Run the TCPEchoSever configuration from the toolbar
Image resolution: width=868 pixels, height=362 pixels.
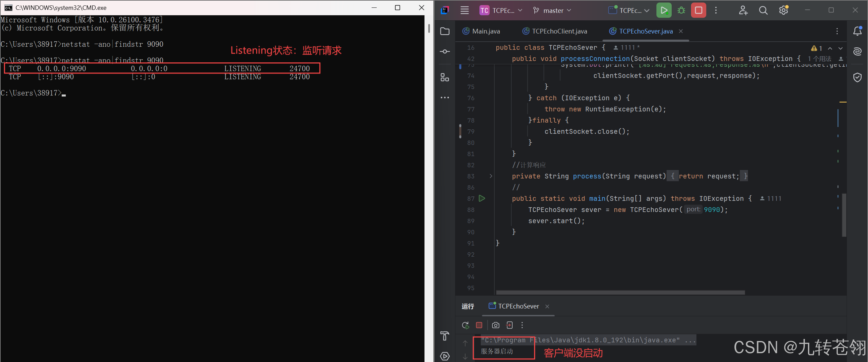(664, 10)
